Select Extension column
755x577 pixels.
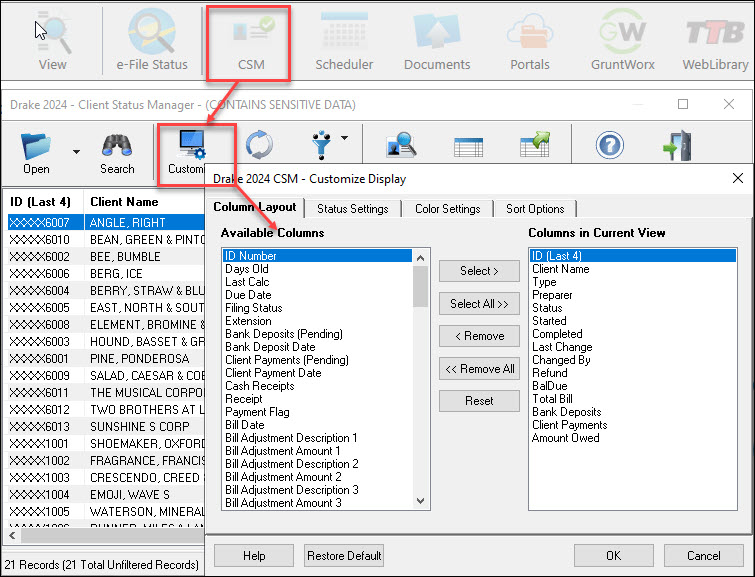coord(317,321)
